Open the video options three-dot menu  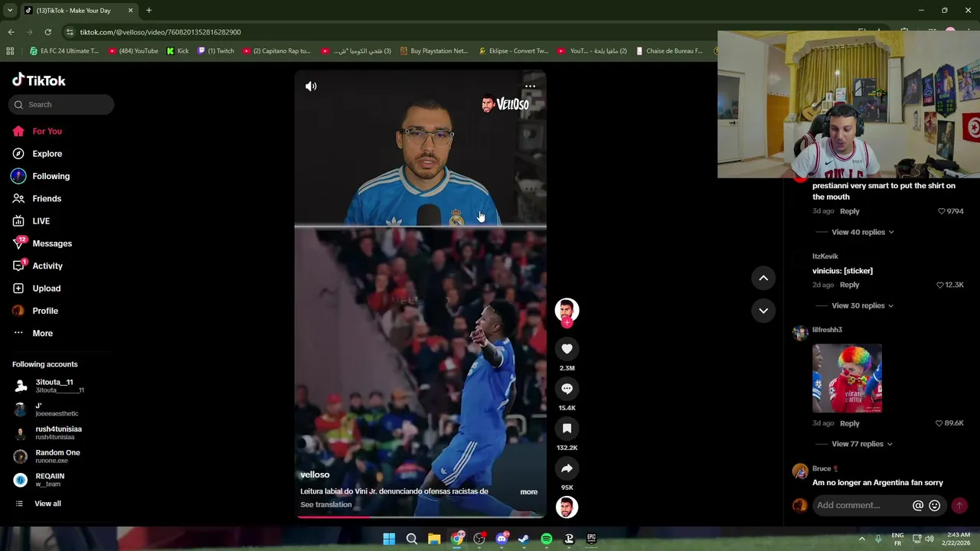[530, 86]
